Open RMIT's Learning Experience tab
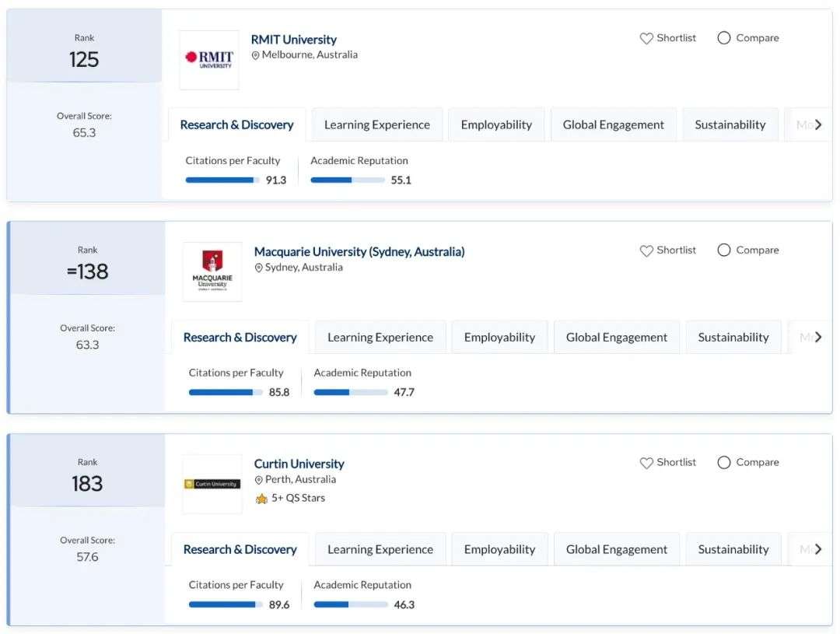This screenshot has height=634, width=840. point(377,125)
